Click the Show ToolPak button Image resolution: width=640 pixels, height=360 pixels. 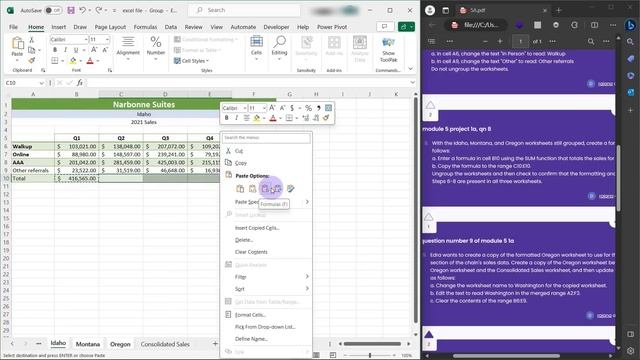(389, 50)
